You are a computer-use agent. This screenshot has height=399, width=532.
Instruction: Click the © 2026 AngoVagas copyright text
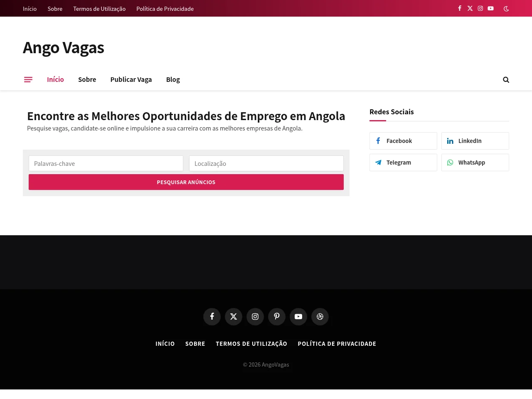(x=266, y=365)
